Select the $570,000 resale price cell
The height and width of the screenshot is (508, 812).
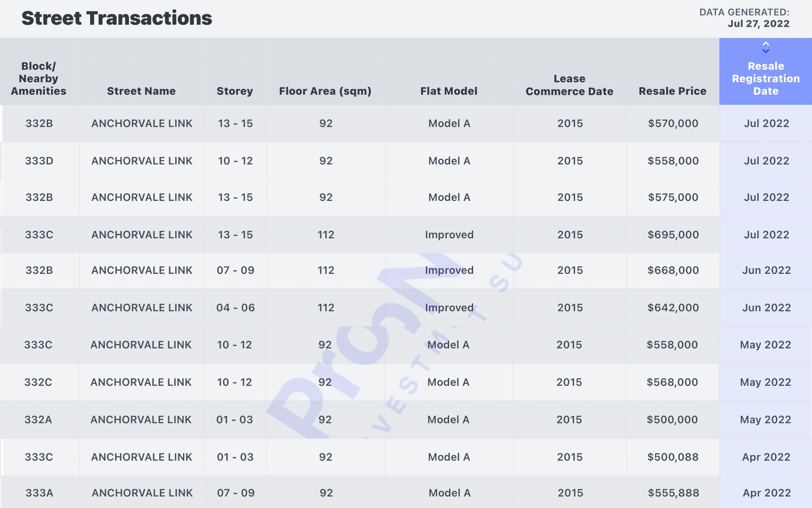pos(673,123)
